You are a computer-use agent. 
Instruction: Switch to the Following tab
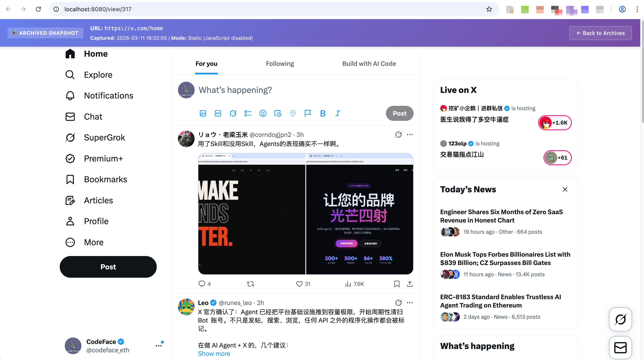coord(280,64)
